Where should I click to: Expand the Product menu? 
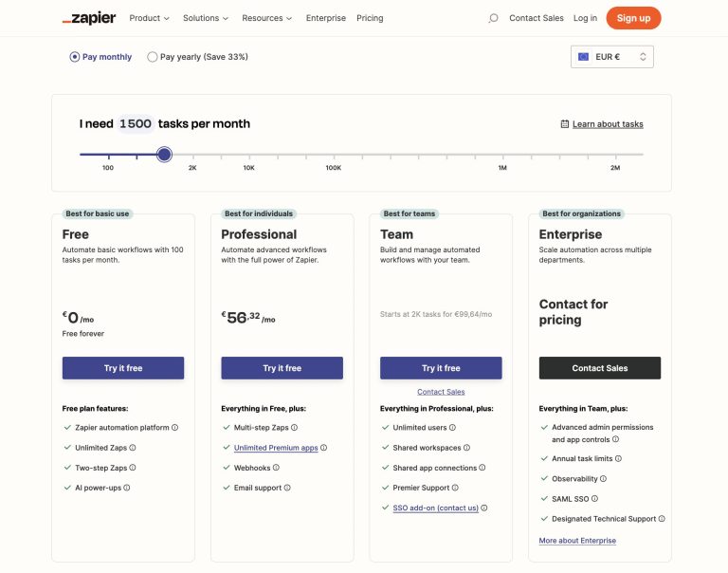point(149,18)
